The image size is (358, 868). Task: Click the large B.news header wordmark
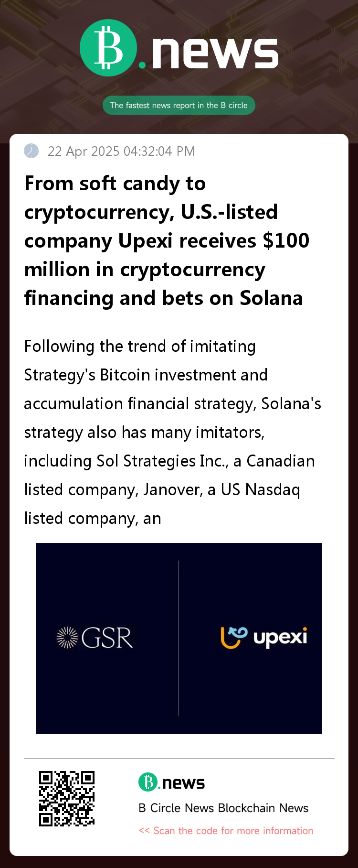pyautogui.click(x=179, y=48)
